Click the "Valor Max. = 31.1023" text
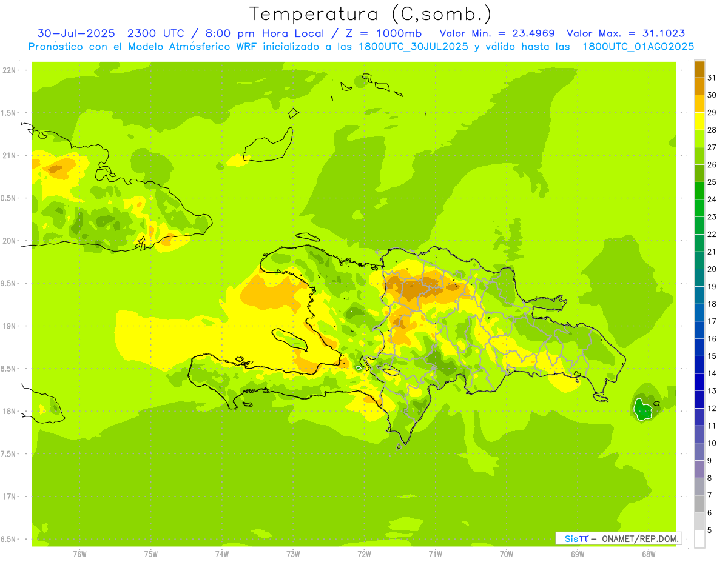 [x=626, y=33]
